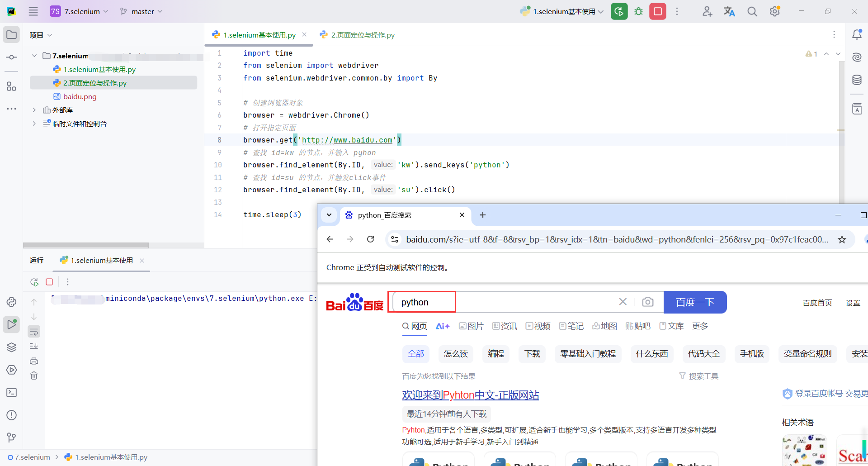Image resolution: width=868 pixels, height=466 pixels.
Task: Switch to 2.页面定位与操作.py editor tab
Action: [x=357, y=35]
